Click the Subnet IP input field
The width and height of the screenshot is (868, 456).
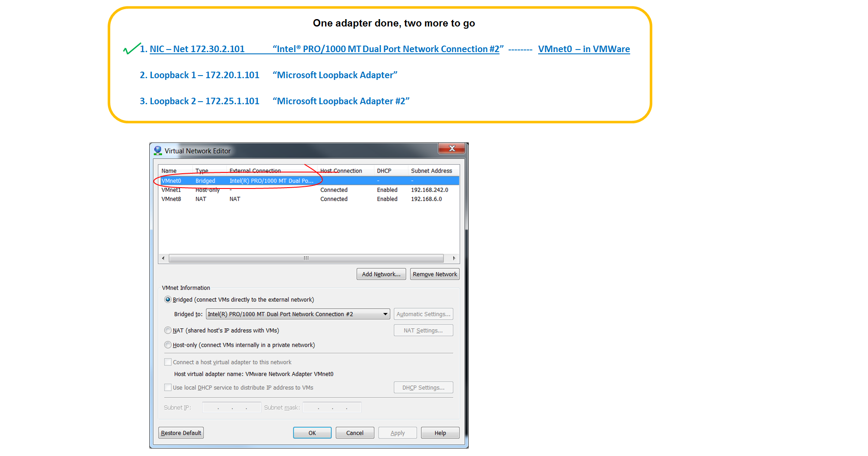231,407
